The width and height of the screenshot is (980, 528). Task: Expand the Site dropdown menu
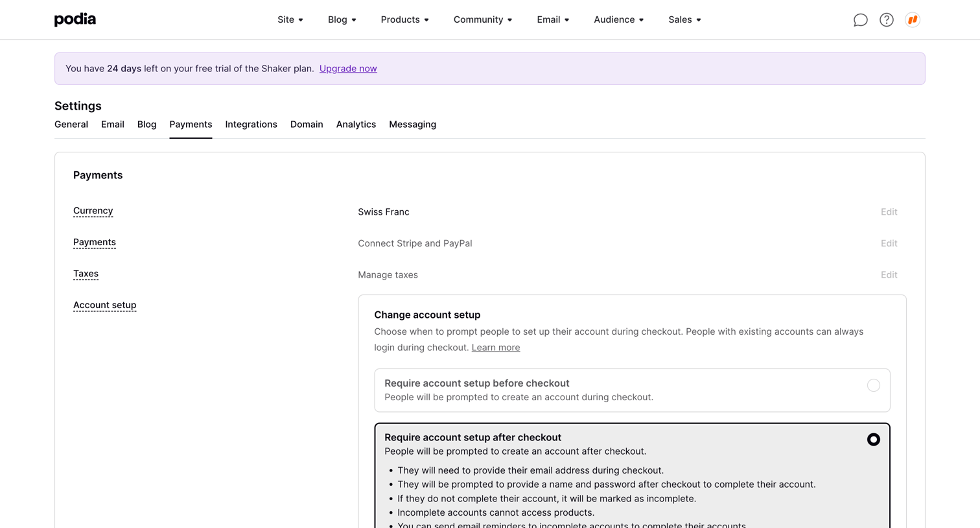point(290,19)
